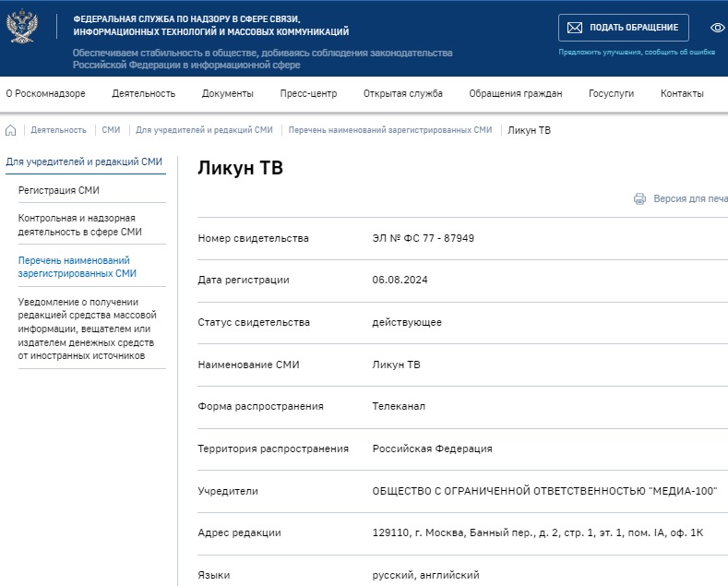
Task: Open the 'О Роскомнадзоре' menu
Action: [x=45, y=94]
